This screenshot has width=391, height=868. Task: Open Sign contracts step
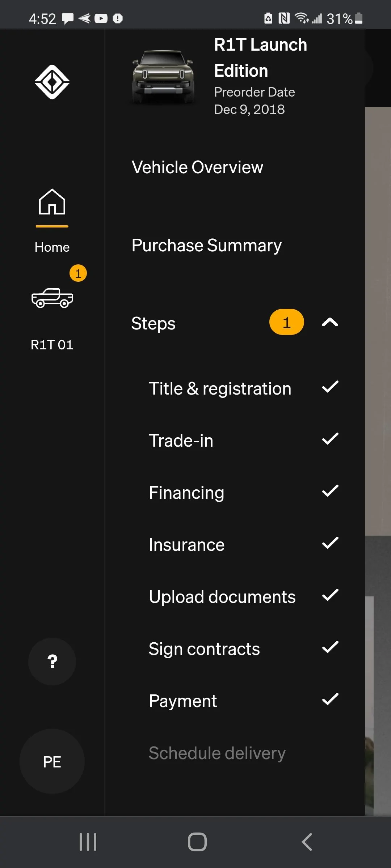click(x=204, y=649)
